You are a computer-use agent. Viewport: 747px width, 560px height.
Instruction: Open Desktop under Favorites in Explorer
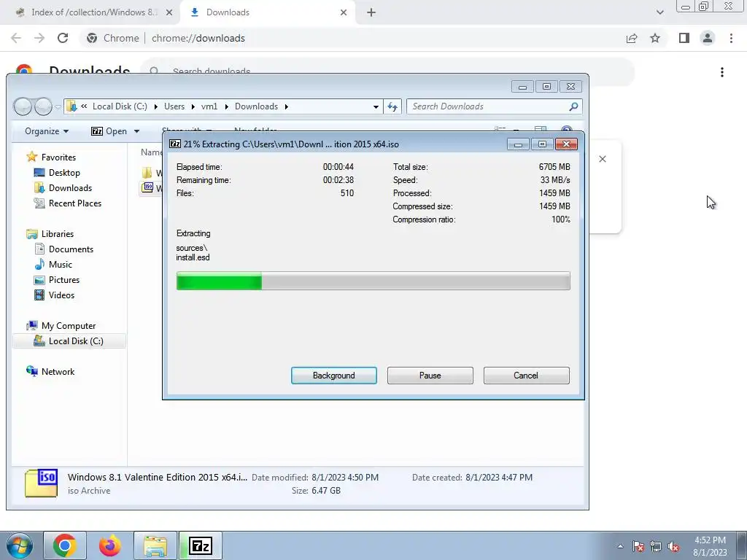coord(64,172)
